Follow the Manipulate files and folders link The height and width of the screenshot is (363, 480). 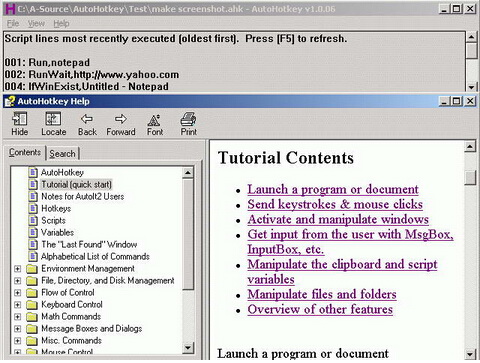point(322,294)
